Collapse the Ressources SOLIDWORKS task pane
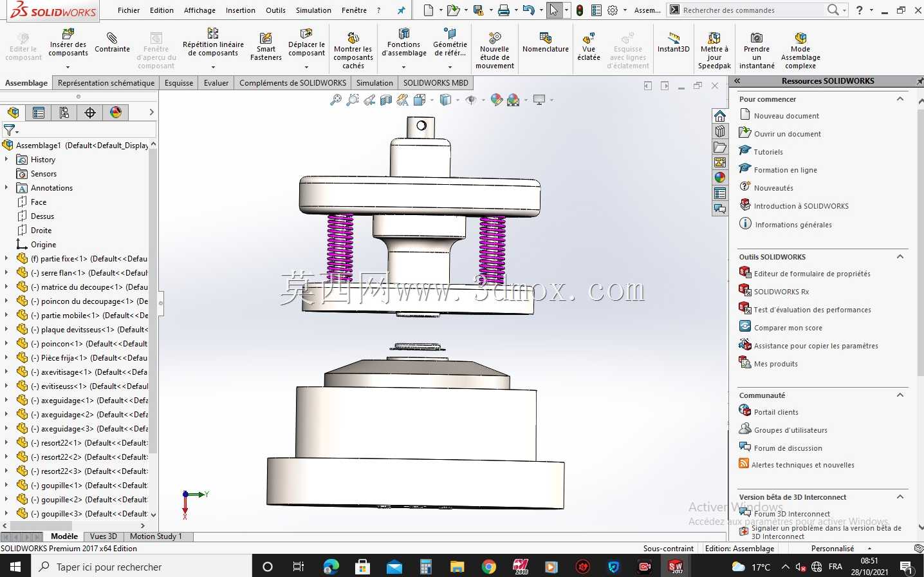This screenshot has width=924, height=577. tap(737, 81)
